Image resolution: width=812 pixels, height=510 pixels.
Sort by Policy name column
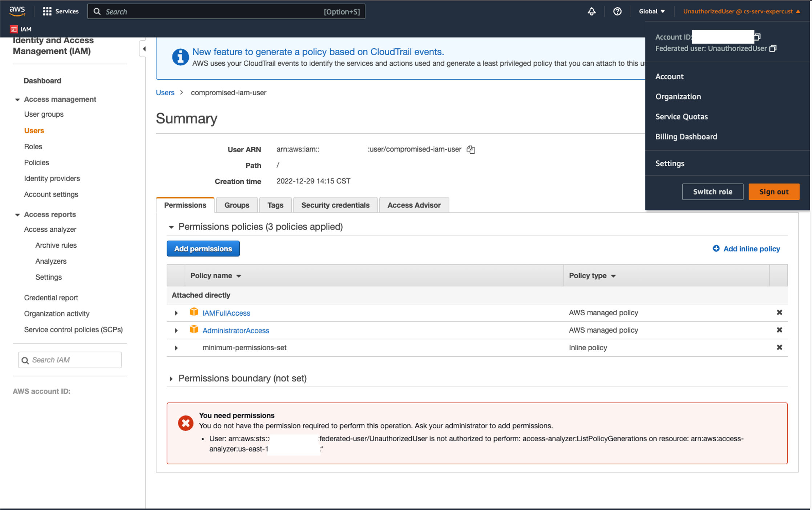pos(216,276)
